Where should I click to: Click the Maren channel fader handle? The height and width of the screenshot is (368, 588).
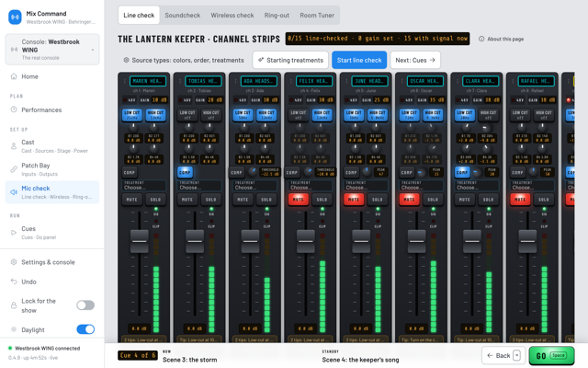(139, 241)
